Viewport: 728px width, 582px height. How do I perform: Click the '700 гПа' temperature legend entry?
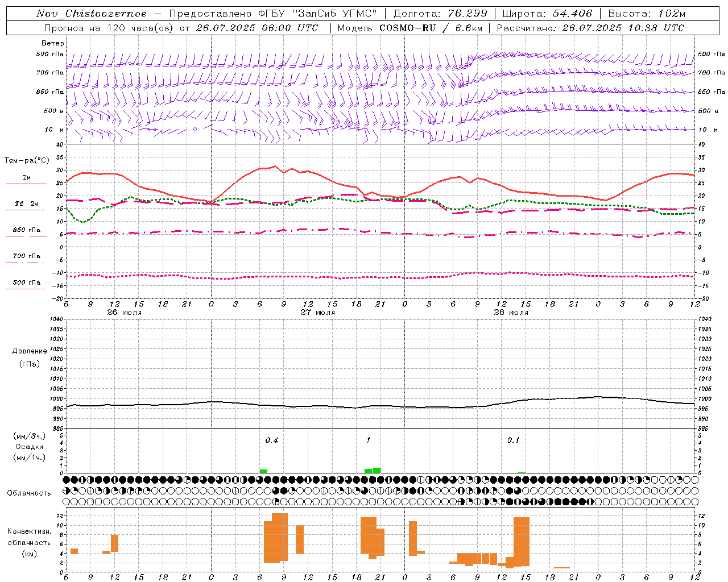tap(27, 256)
